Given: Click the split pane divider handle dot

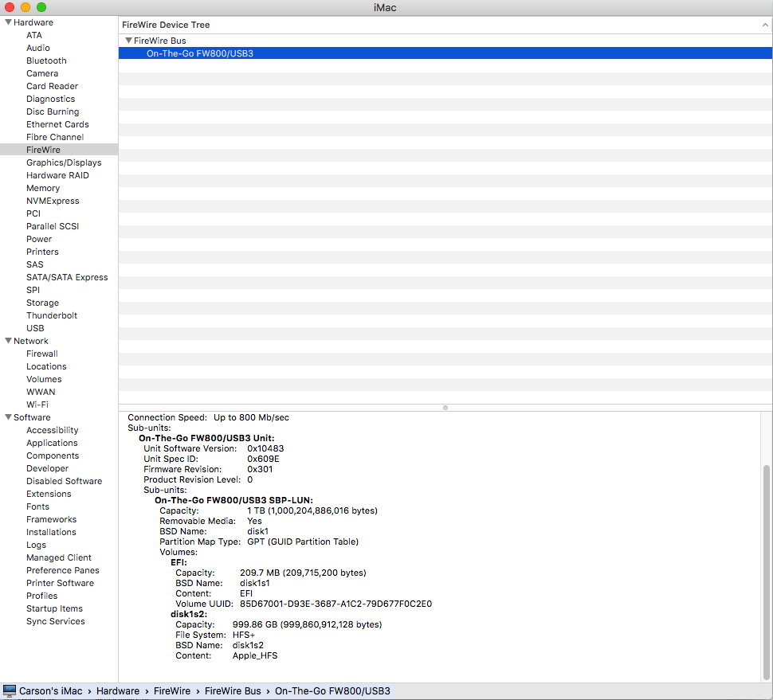Looking at the screenshot, I should 445,408.
